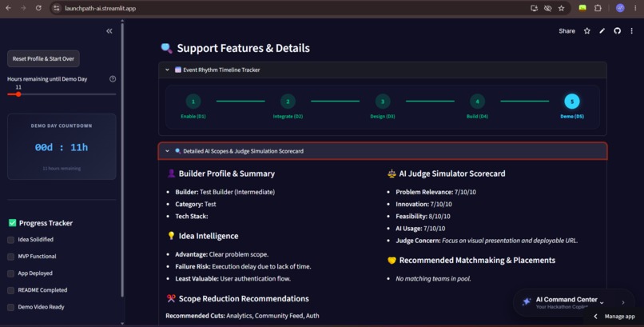Click the Category: Test line
Screen dimensions: 644x327
[x=196, y=204]
